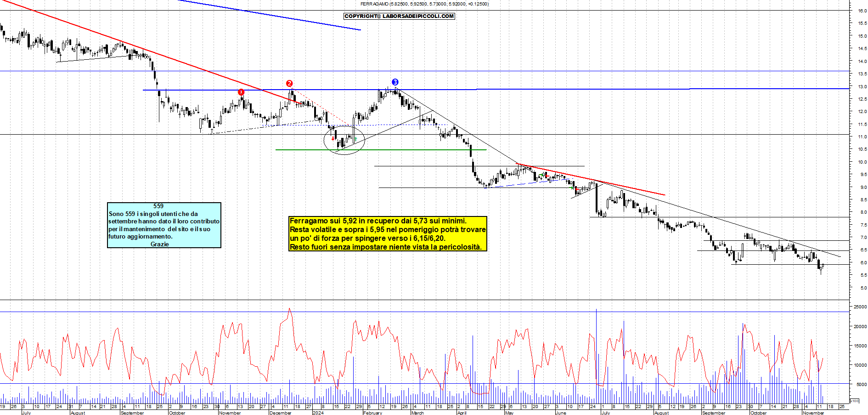Click the February month label on time axis
The height and width of the screenshot is (415, 868).
[x=372, y=413]
